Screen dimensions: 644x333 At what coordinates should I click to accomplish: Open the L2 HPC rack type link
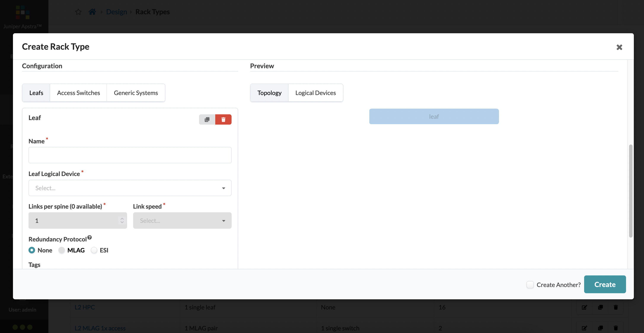point(85,307)
